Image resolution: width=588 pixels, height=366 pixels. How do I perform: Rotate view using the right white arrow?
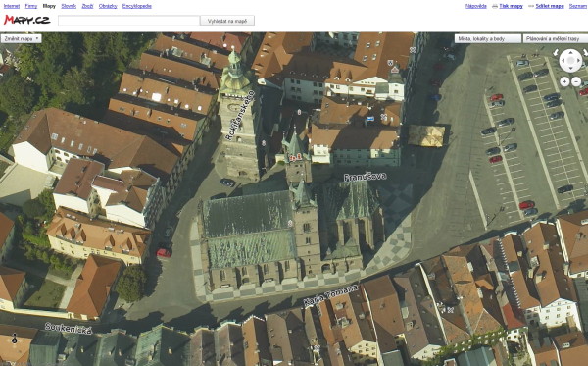tap(585, 53)
